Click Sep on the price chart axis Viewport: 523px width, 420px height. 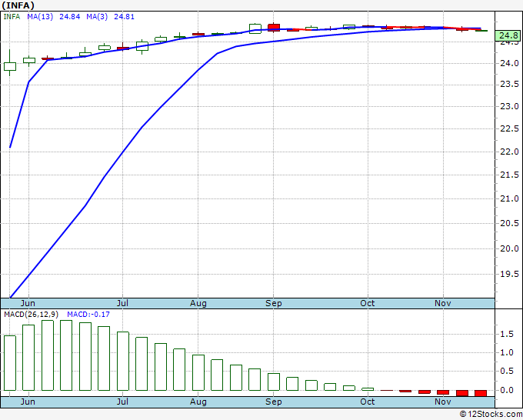tap(274, 303)
